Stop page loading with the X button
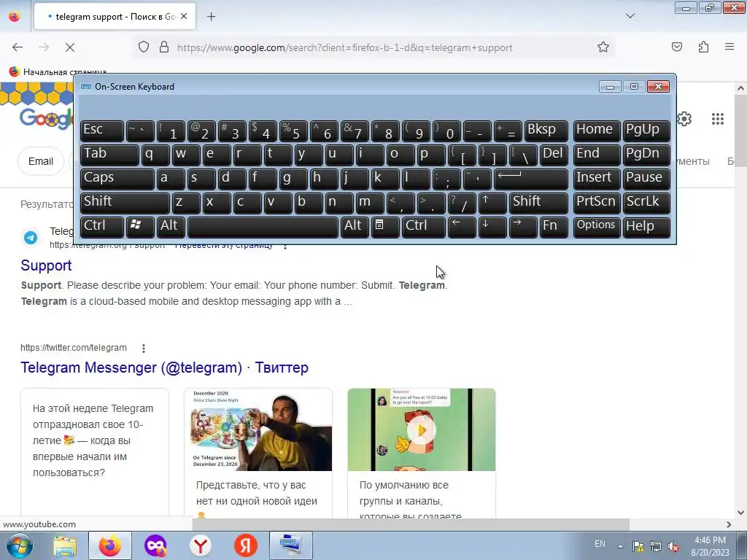747x560 pixels. click(69, 47)
